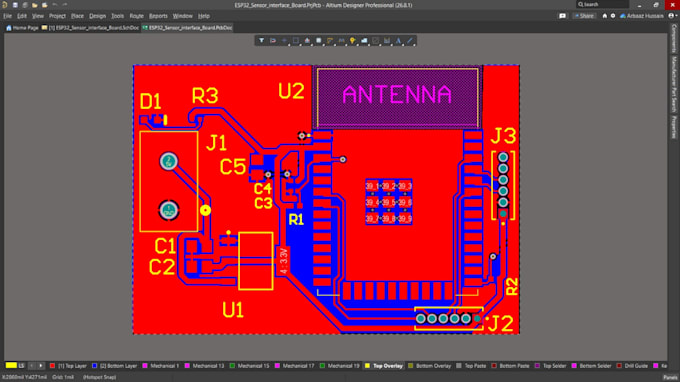The width and height of the screenshot is (680, 382).
Task: Click the place via pin icon
Action: coord(352,40)
